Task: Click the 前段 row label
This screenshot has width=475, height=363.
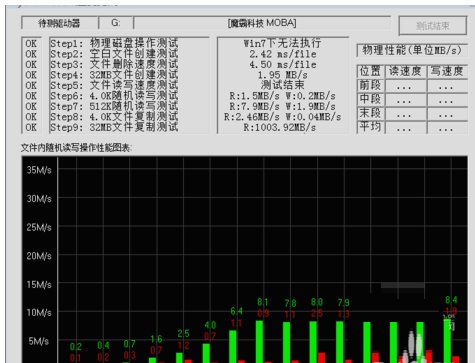Action: (370, 85)
